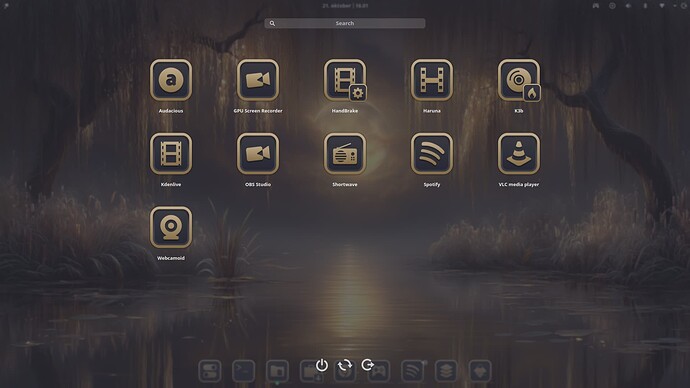Open VLC media player
This screenshot has height=388, width=690.
pyautogui.click(x=519, y=154)
